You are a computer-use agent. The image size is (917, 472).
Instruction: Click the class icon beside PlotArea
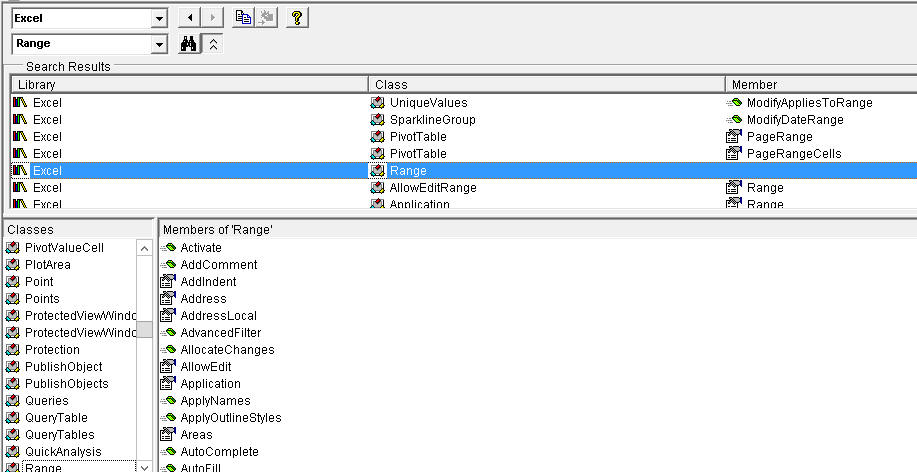13,265
